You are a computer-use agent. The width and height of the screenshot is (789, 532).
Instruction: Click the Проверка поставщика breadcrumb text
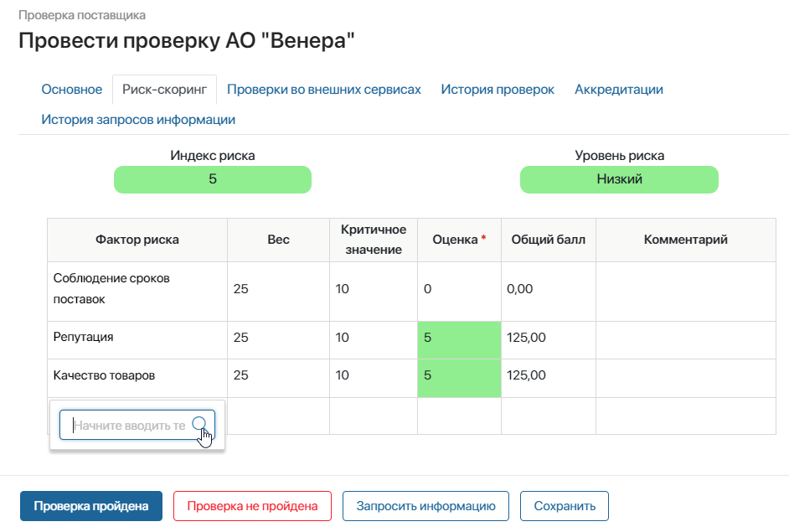(82, 15)
